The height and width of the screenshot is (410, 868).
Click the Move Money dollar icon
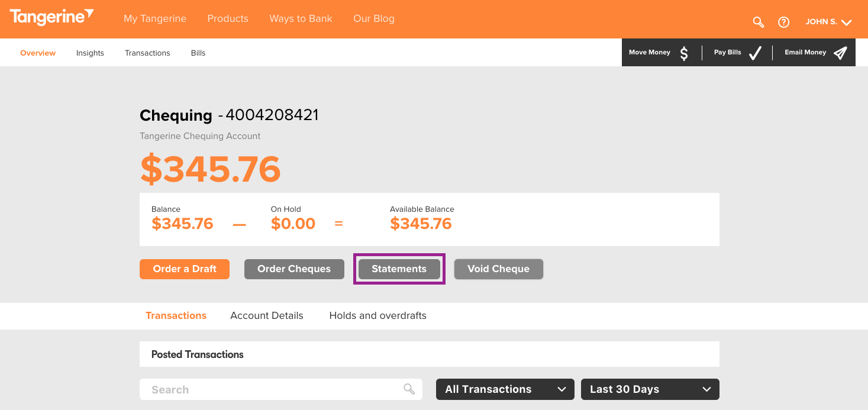pos(684,53)
